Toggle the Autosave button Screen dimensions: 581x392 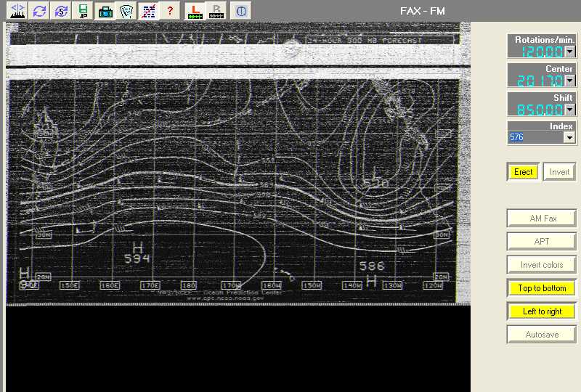(542, 335)
